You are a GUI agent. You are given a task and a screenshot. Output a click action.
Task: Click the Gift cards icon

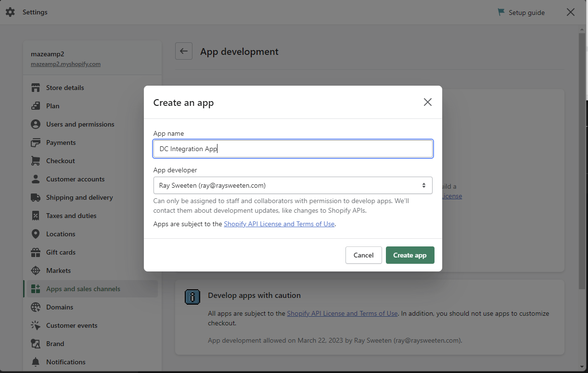[x=35, y=252]
